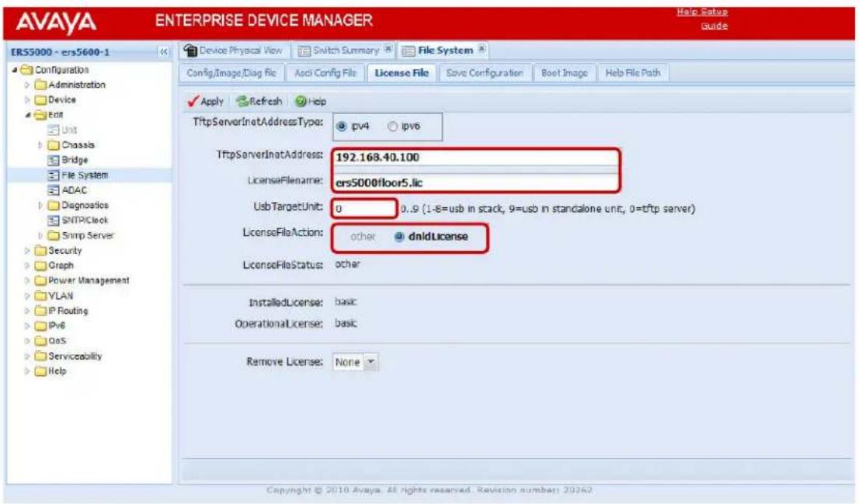Click the Security folder icon

40,250
